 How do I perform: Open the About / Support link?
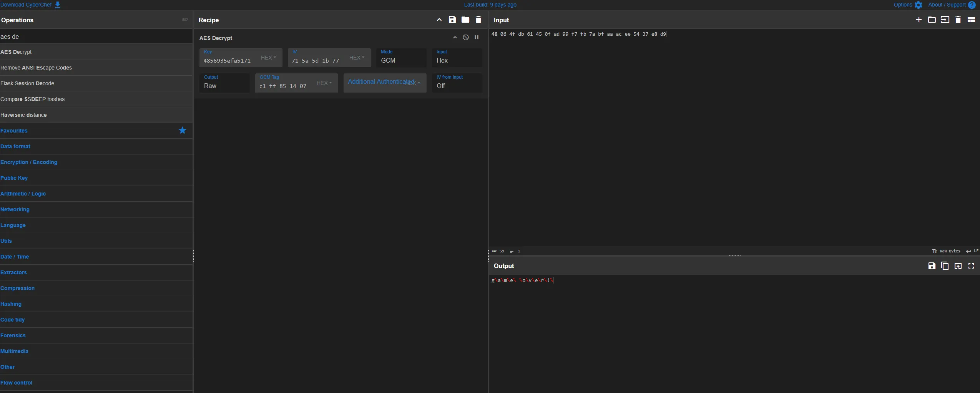[947, 5]
